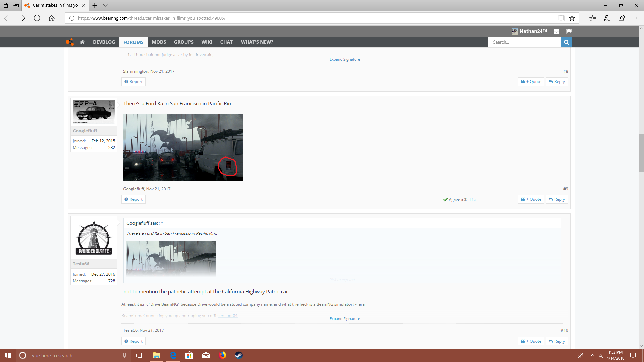Open Googlefluff's Pacific Rim screenshot

(x=183, y=147)
